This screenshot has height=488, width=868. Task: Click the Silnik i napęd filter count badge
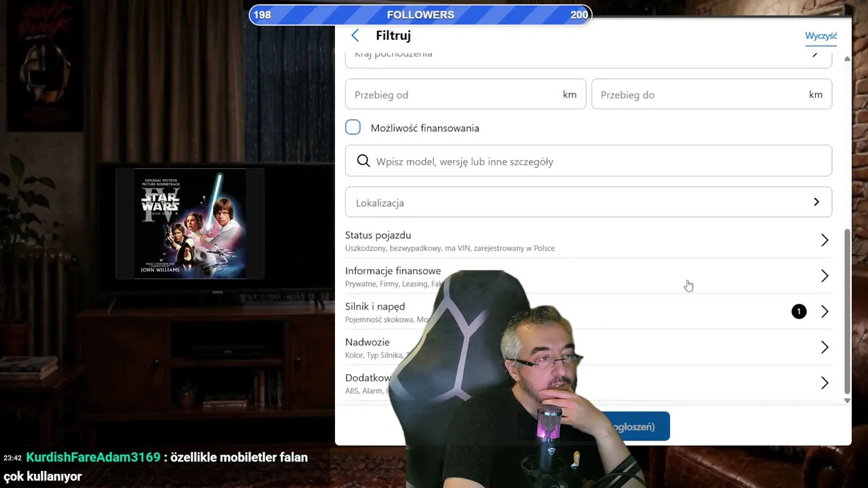click(799, 311)
